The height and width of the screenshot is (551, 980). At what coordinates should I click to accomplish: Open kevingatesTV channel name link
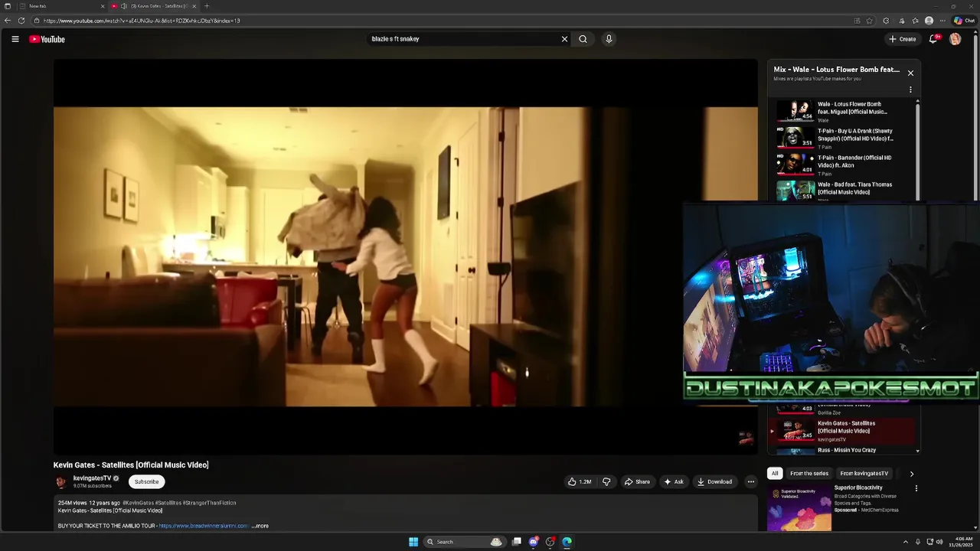pyautogui.click(x=92, y=478)
